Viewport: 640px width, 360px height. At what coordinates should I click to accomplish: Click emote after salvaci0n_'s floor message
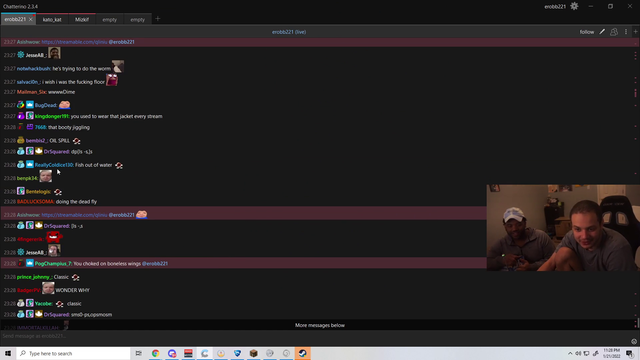point(112,80)
